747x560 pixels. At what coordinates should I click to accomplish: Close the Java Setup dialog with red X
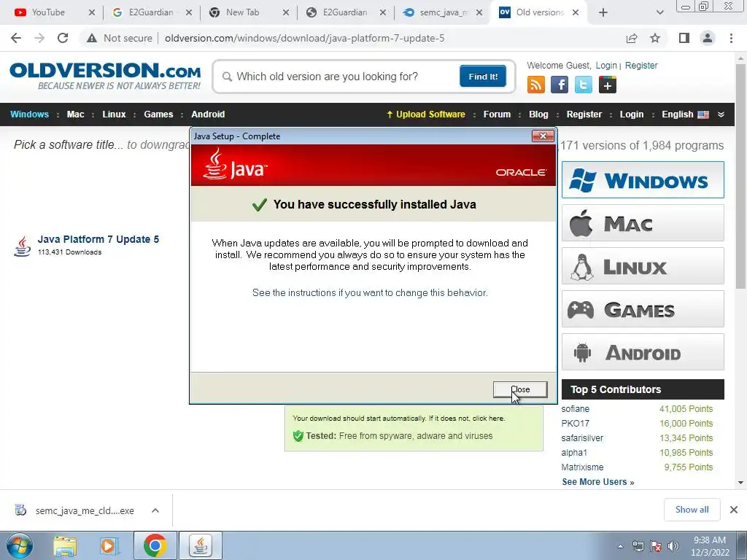coord(543,136)
